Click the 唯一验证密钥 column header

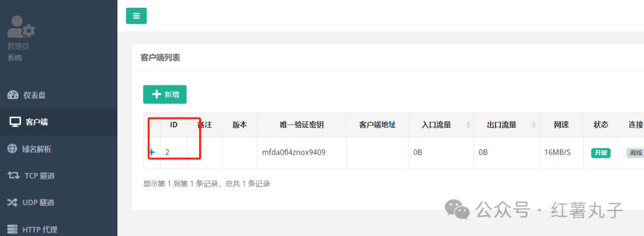click(x=302, y=125)
